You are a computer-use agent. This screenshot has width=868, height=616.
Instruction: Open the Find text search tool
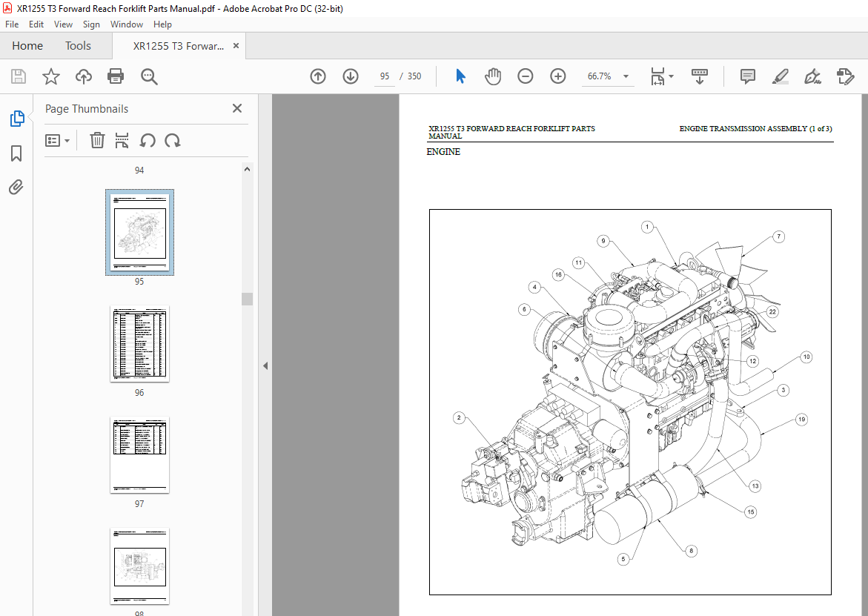click(149, 76)
